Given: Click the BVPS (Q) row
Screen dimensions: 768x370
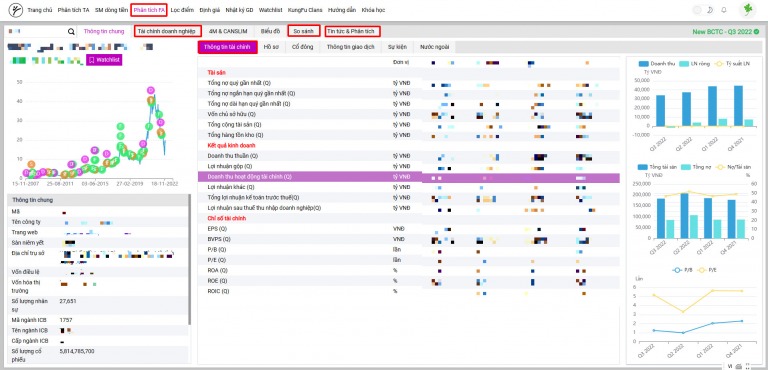Looking at the screenshot, I should click(x=408, y=239).
